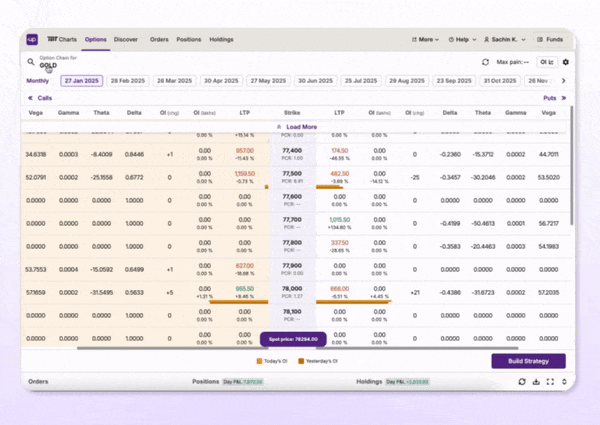Image resolution: width=600 pixels, height=425 pixels.
Task: Switch to the Discover tab
Action: (126, 40)
